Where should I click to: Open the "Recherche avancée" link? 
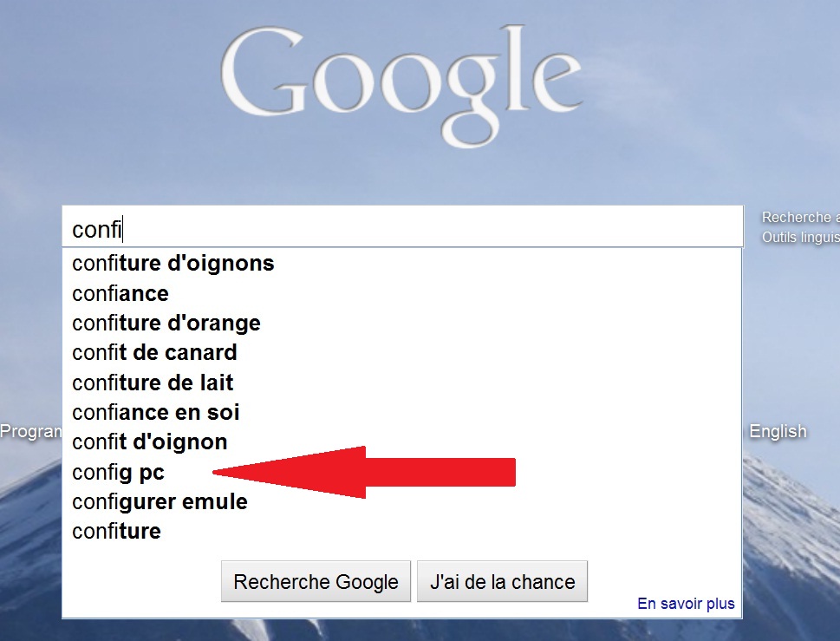tap(800, 218)
